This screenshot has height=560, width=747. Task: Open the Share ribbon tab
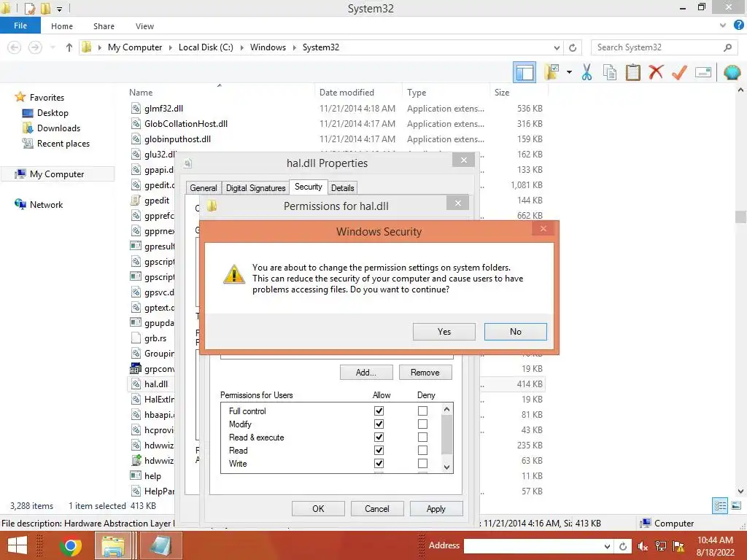pos(104,26)
